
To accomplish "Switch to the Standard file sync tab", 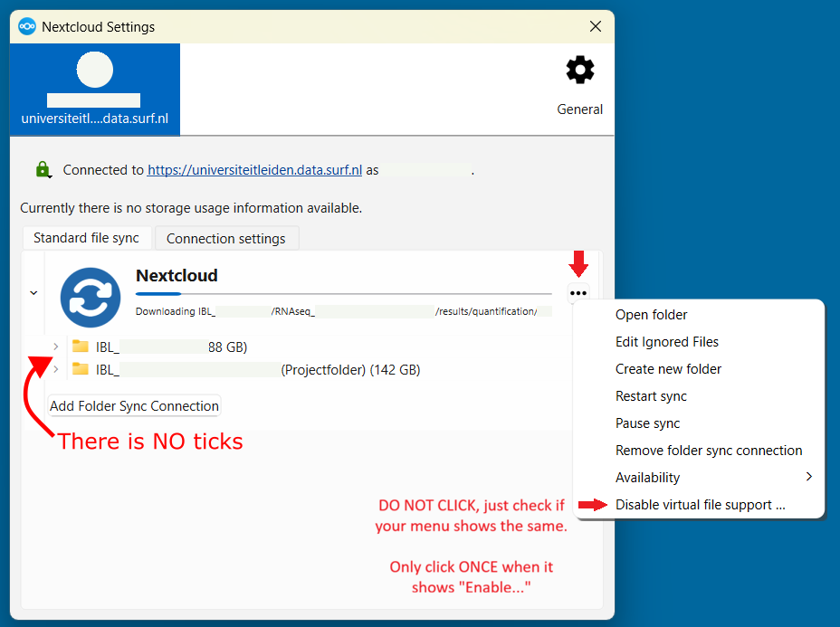I will 86,238.
